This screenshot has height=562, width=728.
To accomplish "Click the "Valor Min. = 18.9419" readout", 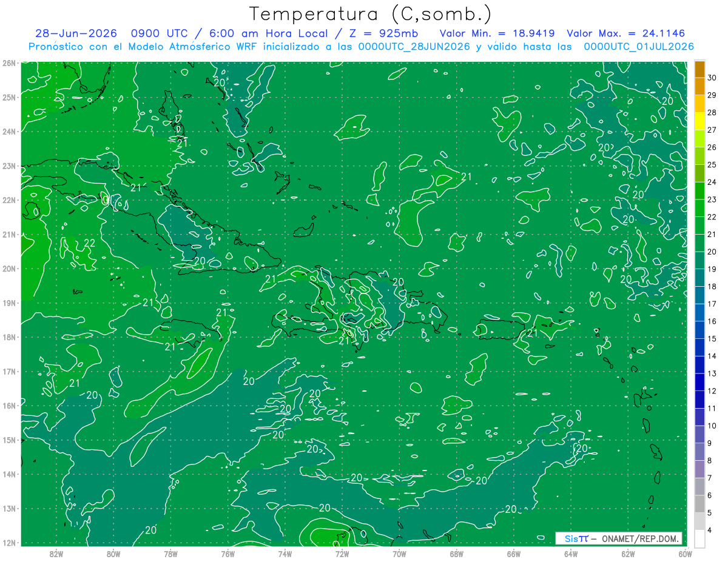I will tap(497, 33).
